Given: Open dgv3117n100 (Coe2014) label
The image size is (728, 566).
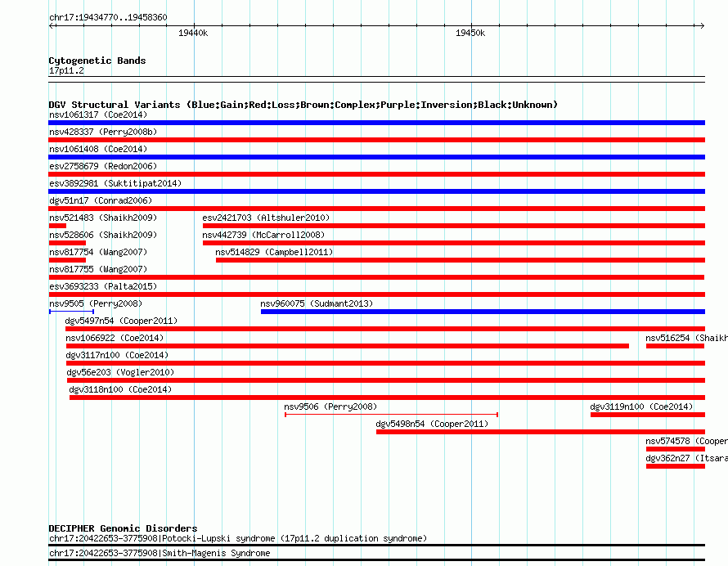Looking at the screenshot, I should click(x=117, y=355).
